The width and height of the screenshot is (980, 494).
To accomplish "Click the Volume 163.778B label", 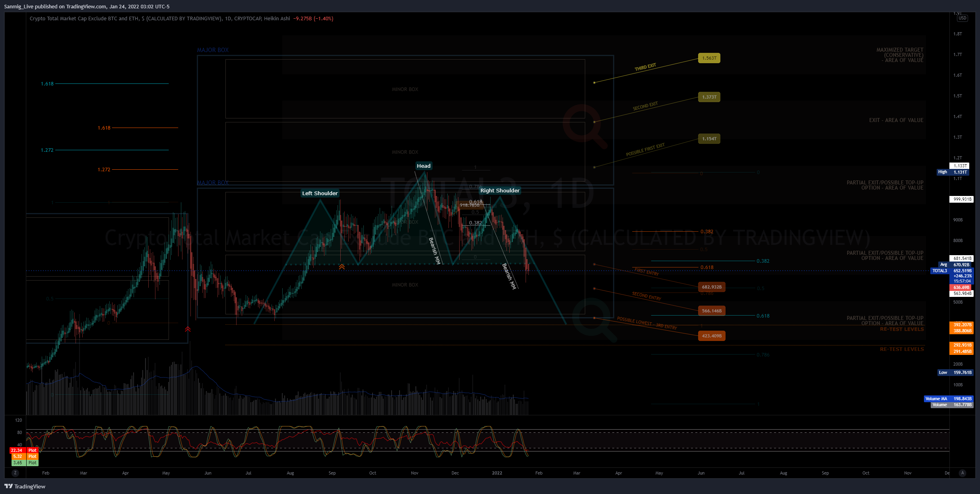I will coord(952,405).
